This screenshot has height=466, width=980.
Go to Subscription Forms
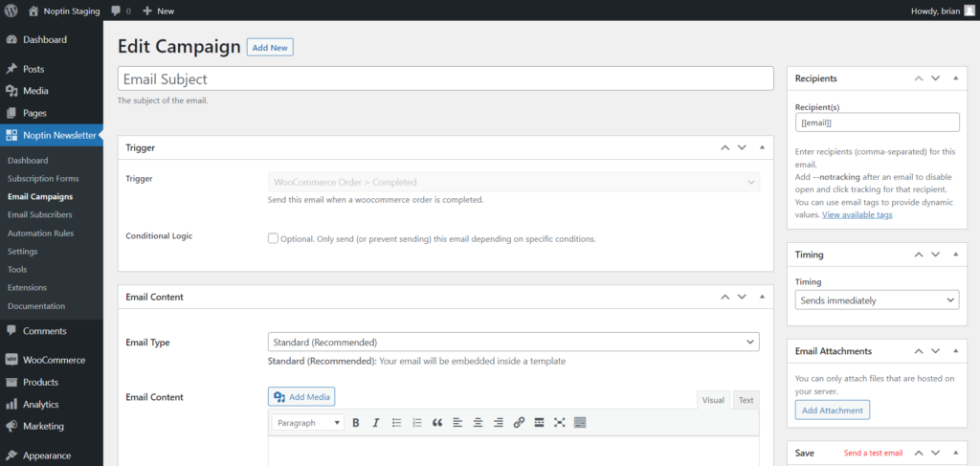(43, 179)
